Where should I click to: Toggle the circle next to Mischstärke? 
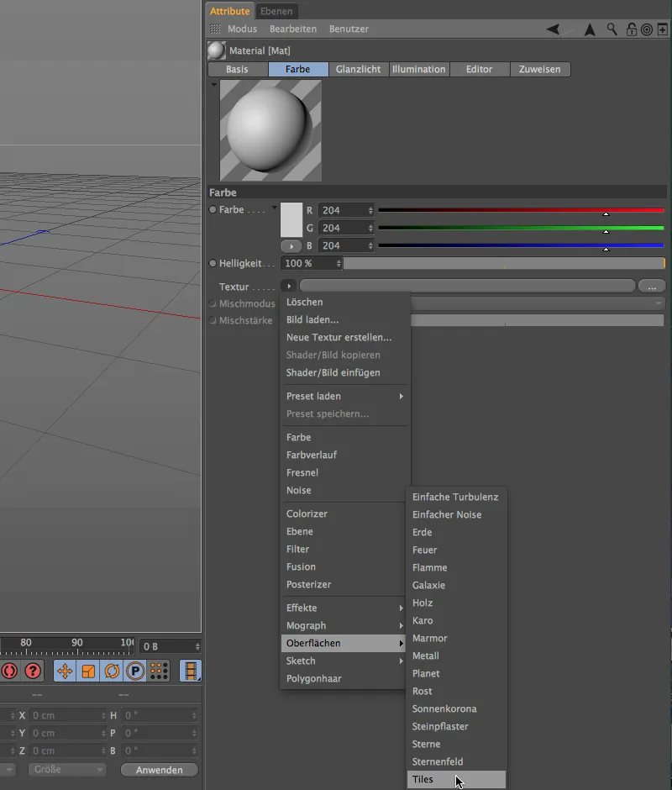pos(213,320)
